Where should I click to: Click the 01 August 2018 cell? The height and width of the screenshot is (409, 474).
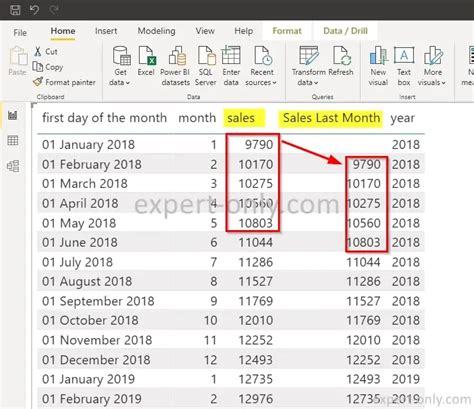click(87, 281)
